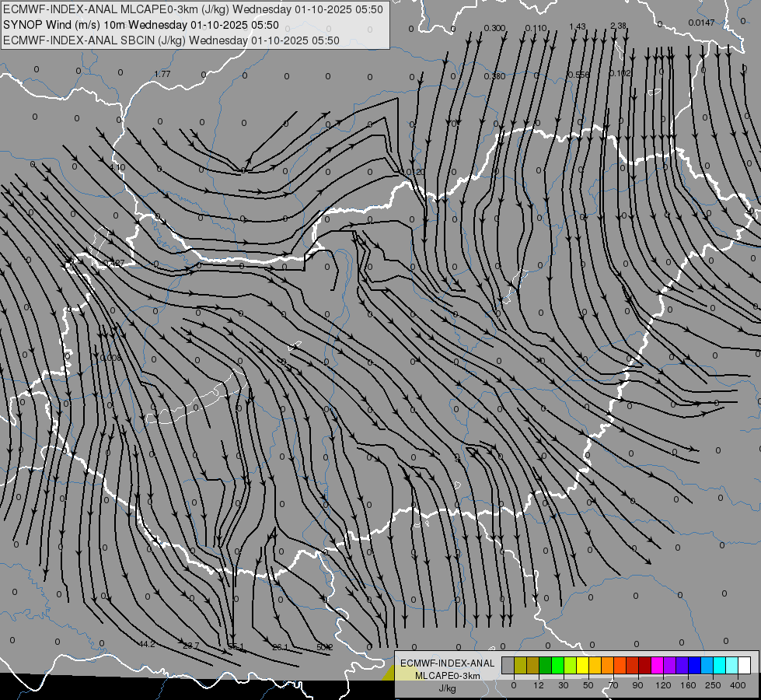The image size is (761, 700).
Task: Click the map value '0.300'
Action: tap(494, 28)
